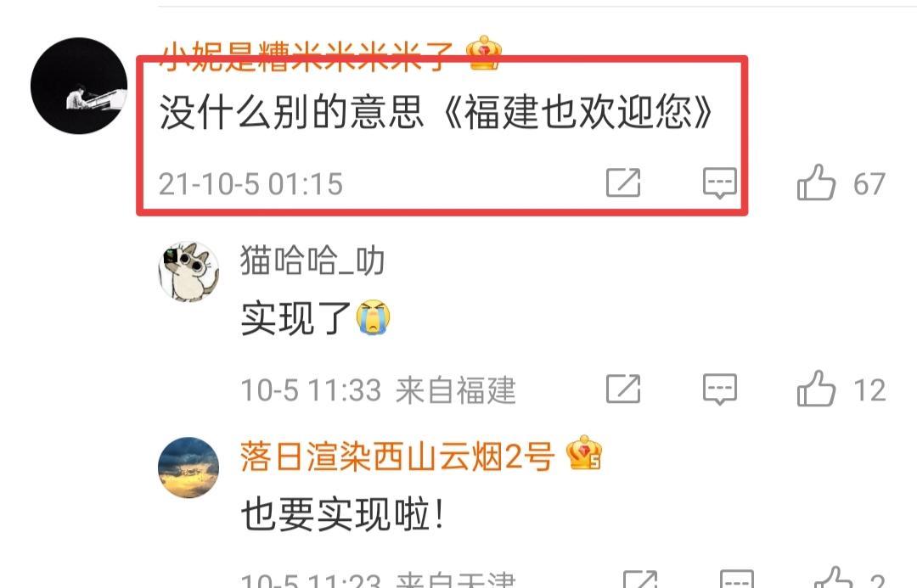The width and height of the screenshot is (917, 588).
Task: Like the 福建也欢迎您 comment with 67 likes
Action: pos(816,183)
